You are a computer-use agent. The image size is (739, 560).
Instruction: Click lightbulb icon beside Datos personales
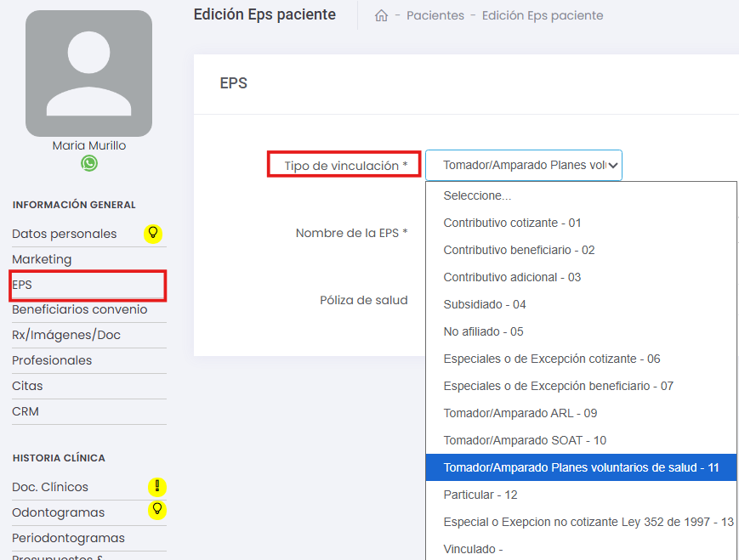(153, 234)
